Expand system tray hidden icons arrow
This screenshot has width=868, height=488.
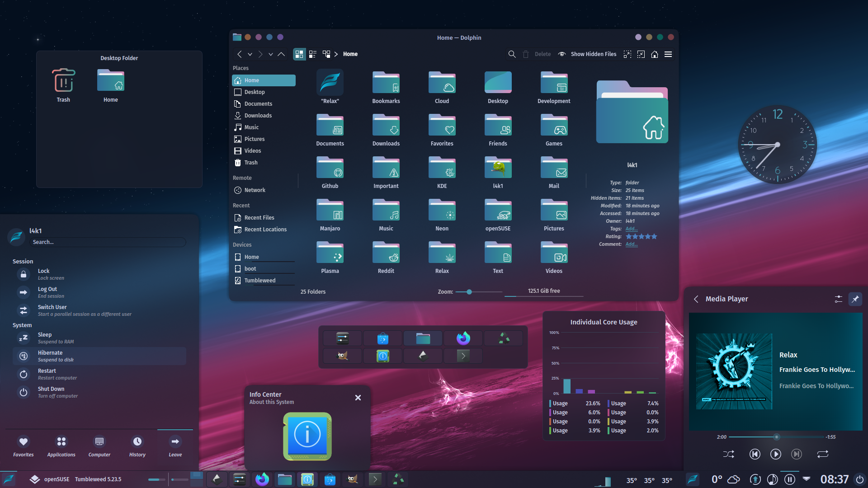pos(807,478)
